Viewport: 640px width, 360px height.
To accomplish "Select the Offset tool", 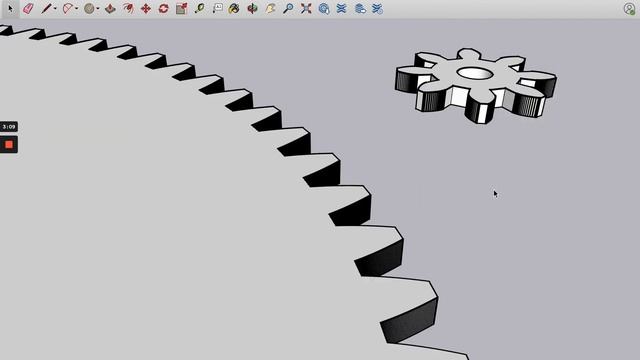I will tap(128, 9).
